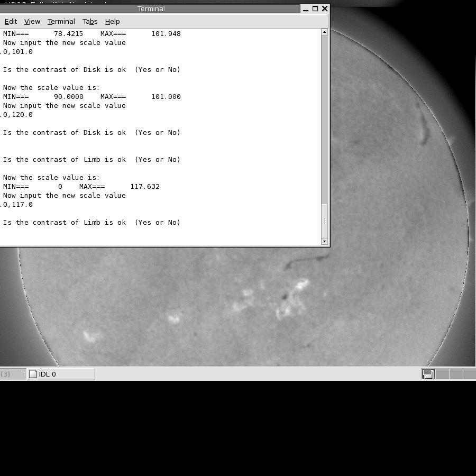Click the last Limb contrast prompt line
Screen dimensions: 476x476
[91, 223]
